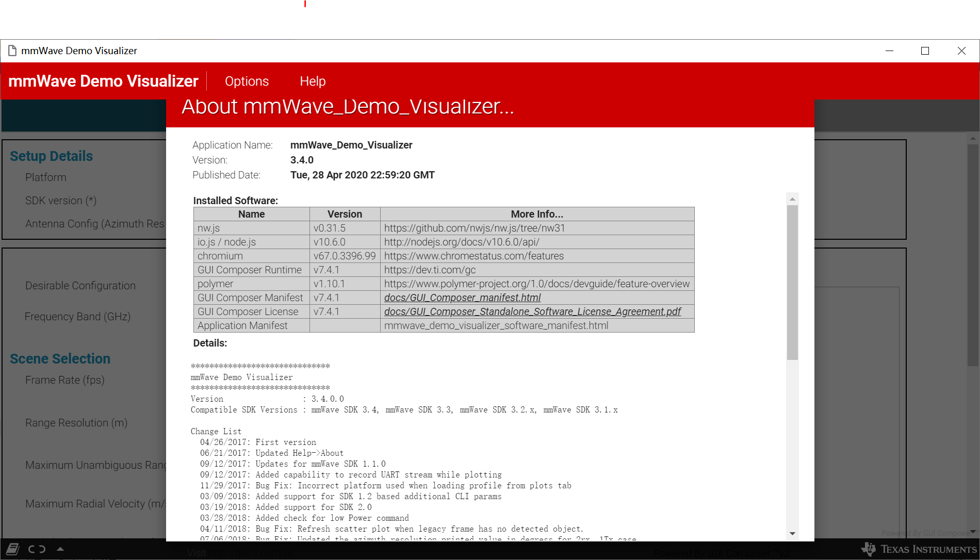This screenshot has width=980, height=560.
Task: Click version v67.0.3396.99 cell
Action: pyautogui.click(x=345, y=256)
